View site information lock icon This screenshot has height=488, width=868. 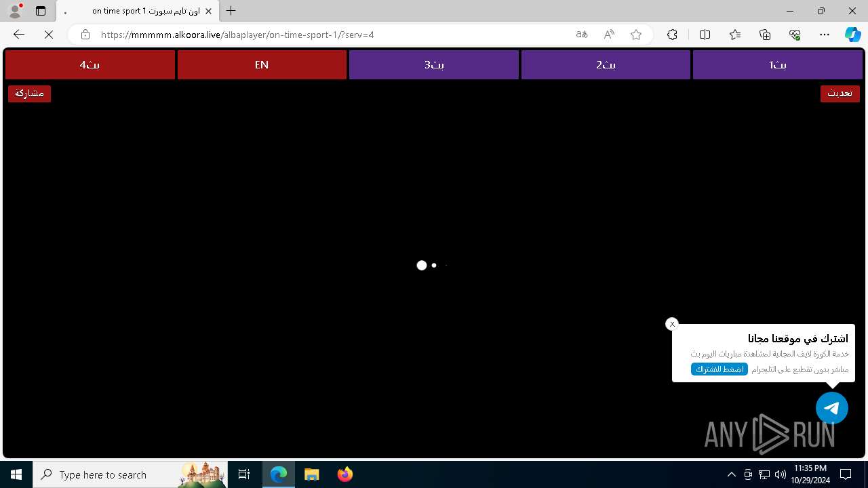point(85,35)
